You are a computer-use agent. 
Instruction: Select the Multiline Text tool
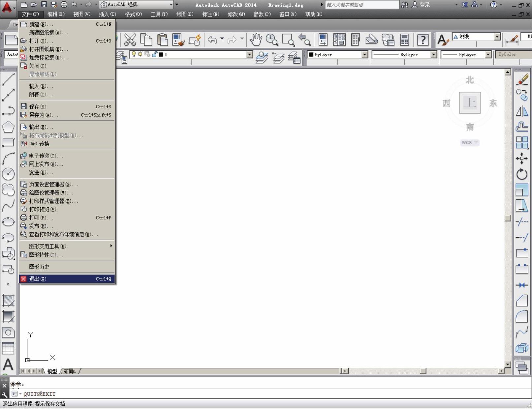click(x=8, y=365)
